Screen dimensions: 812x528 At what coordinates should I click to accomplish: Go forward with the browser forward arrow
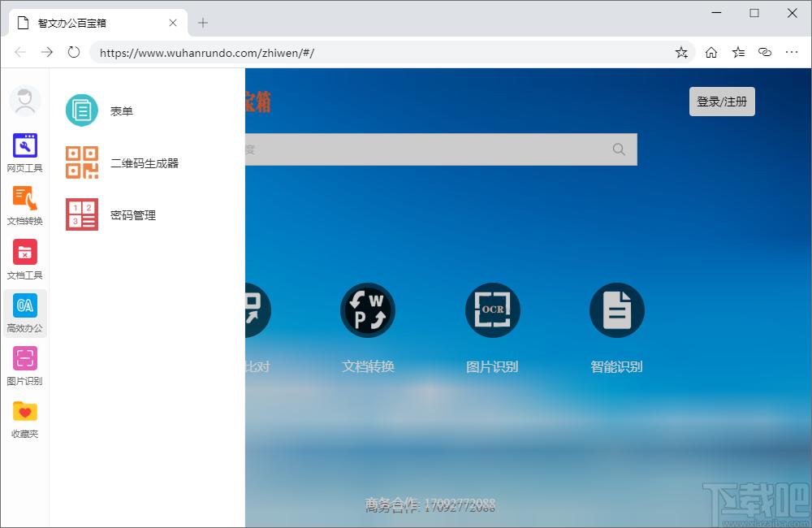[x=47, y=52]
